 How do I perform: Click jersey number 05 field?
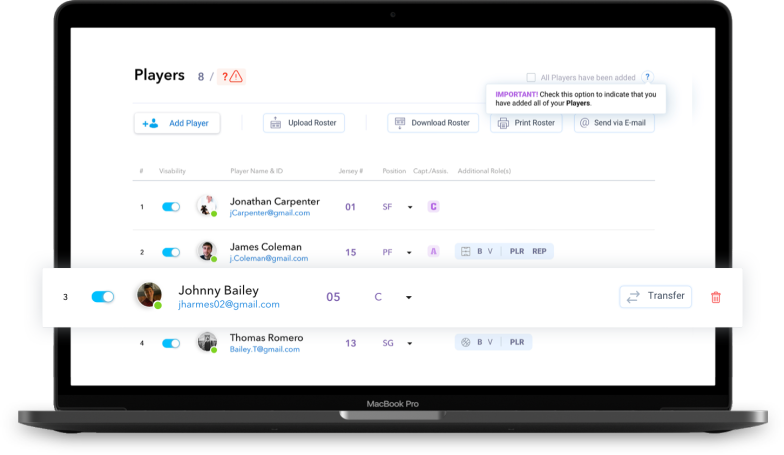pos(333,297)
